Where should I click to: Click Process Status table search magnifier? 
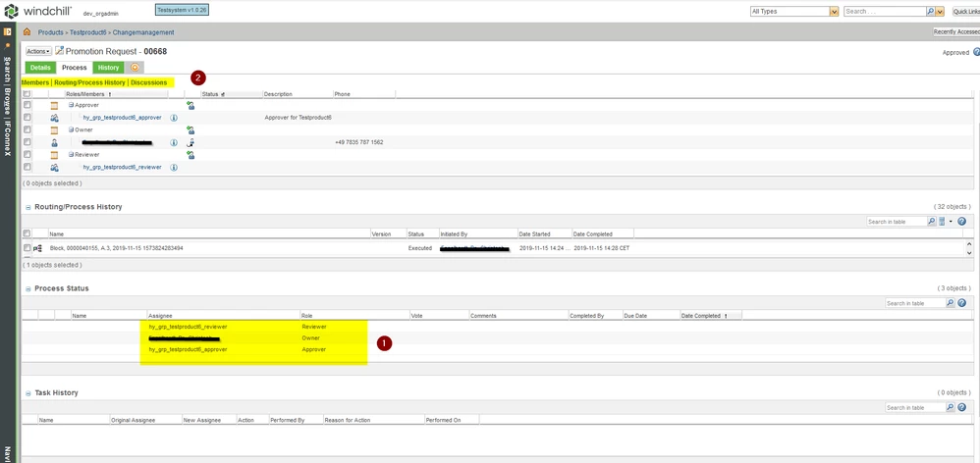click(x=951, y=303)
